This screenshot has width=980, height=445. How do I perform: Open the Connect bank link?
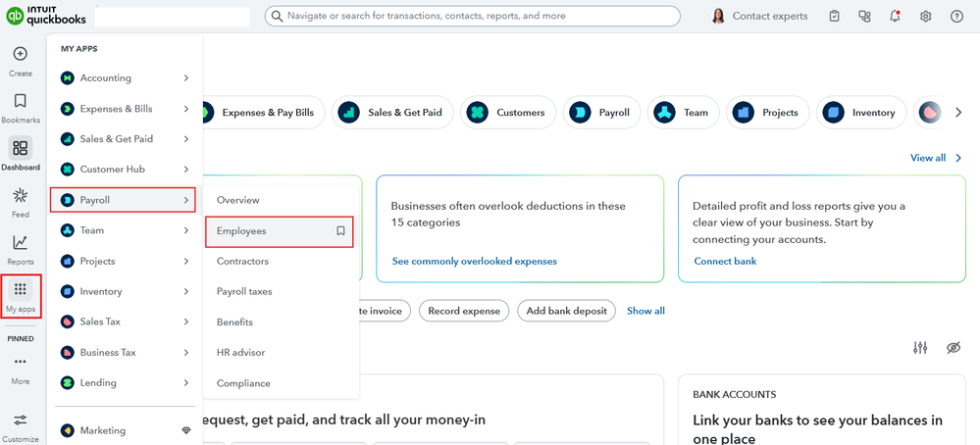(725, 261)
